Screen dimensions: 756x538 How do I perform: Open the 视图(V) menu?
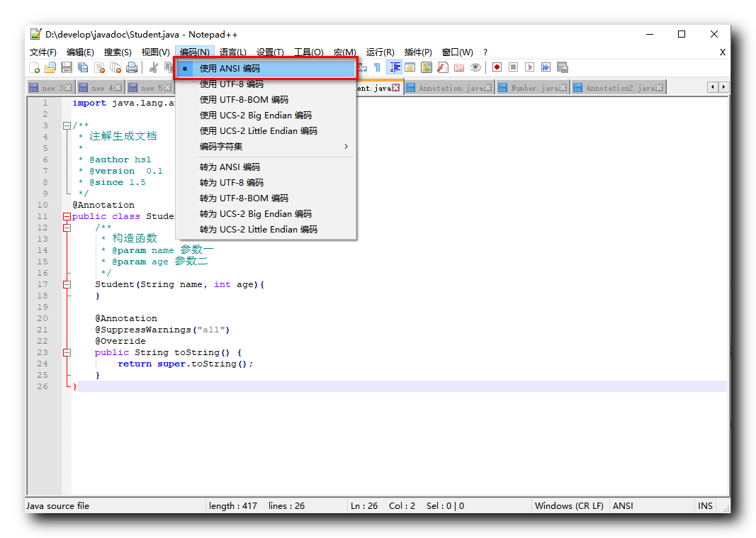(155, 52)
